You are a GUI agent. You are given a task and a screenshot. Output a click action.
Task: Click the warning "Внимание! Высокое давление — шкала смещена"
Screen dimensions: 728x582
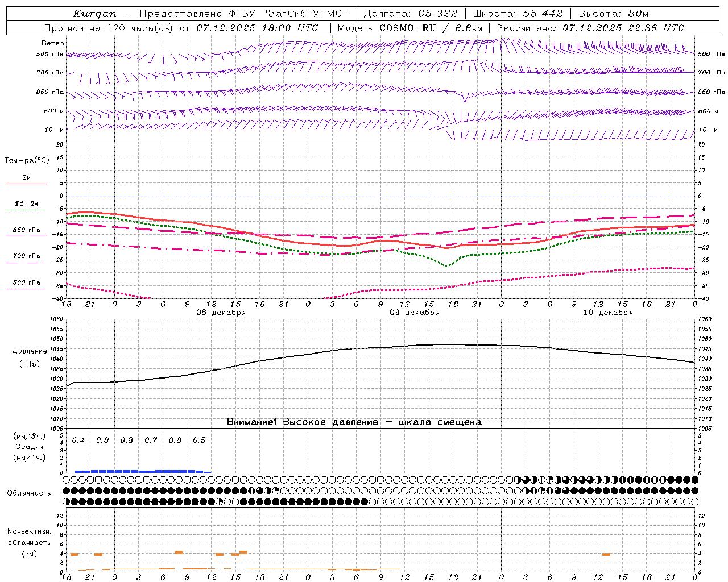[x=354, y=422]
